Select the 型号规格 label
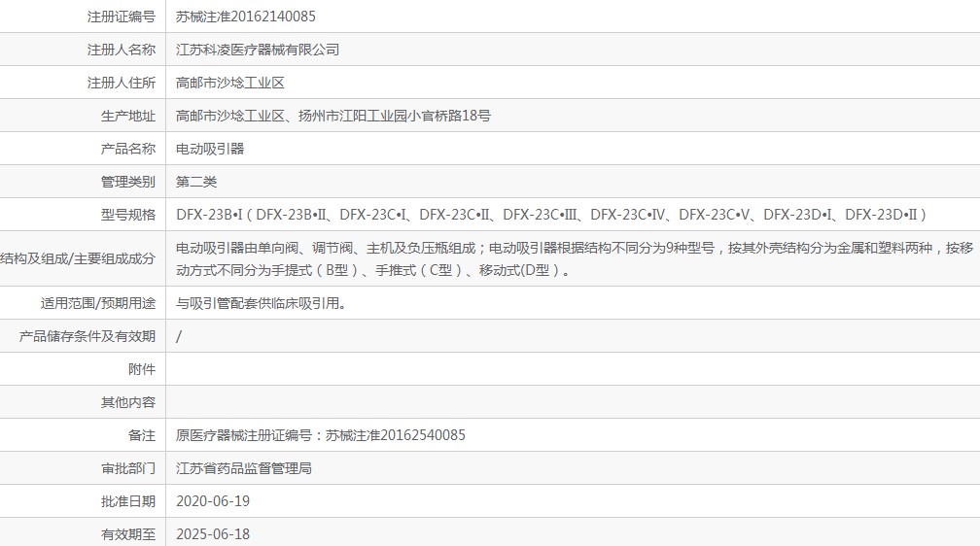The height and width of the screenshot is (546, 980). click(x=128, y=215)
